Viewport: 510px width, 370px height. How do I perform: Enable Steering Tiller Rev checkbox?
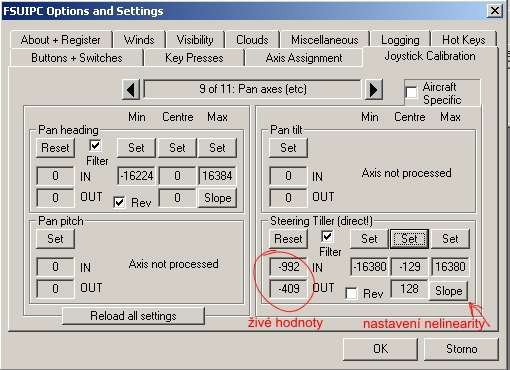(352, 294)
